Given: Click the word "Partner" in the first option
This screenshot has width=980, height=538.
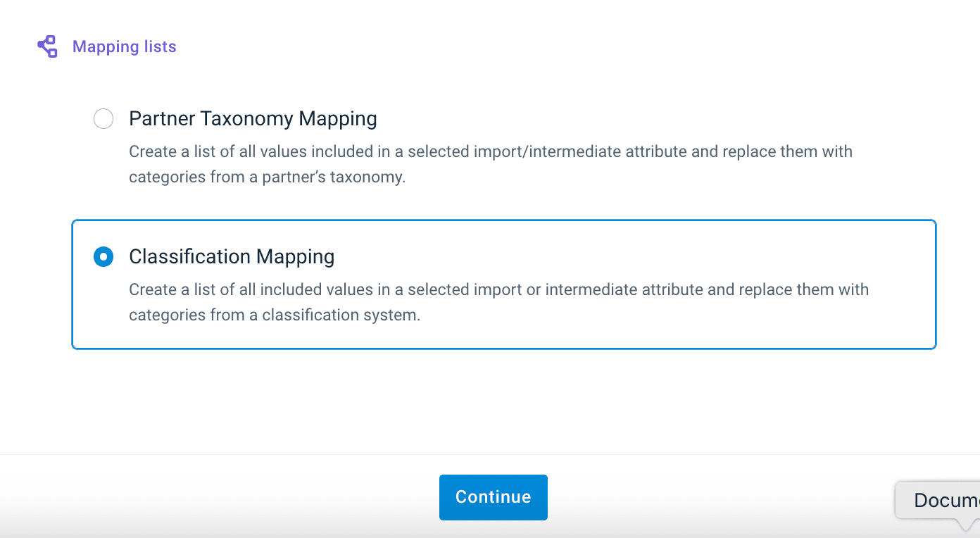Looking at the screenshot, I should point(162,118).
